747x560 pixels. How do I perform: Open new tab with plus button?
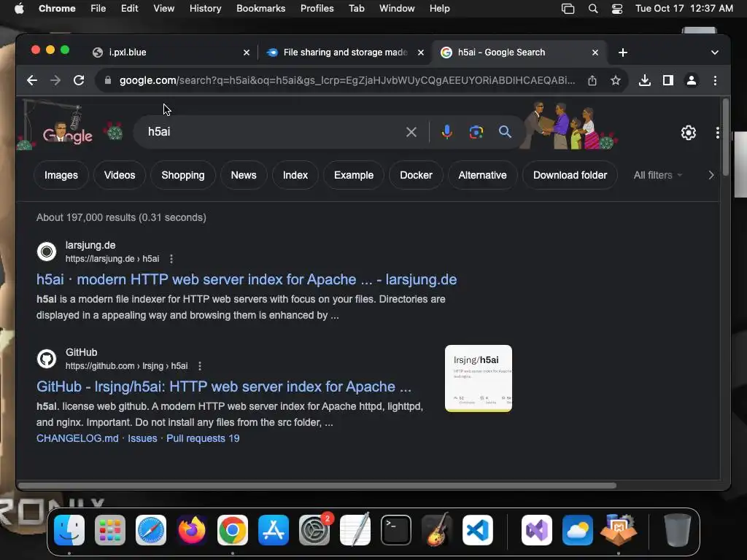point(623,52)
